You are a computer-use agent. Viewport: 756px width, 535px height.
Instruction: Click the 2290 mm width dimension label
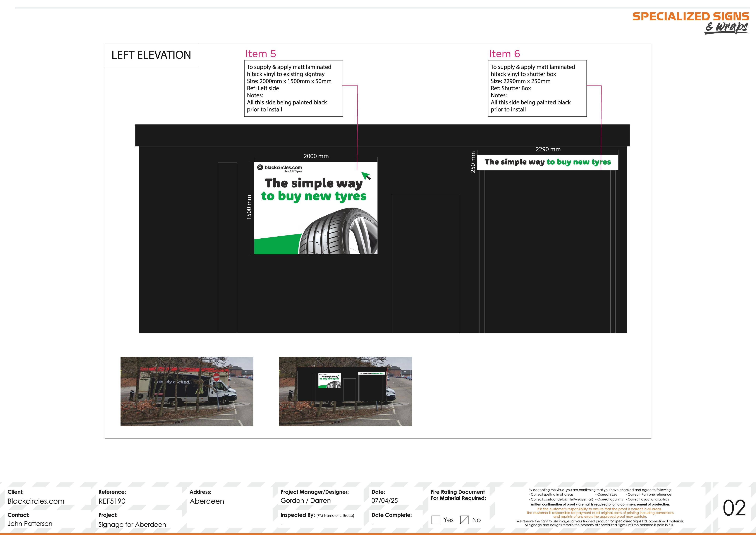pos(548,149)
